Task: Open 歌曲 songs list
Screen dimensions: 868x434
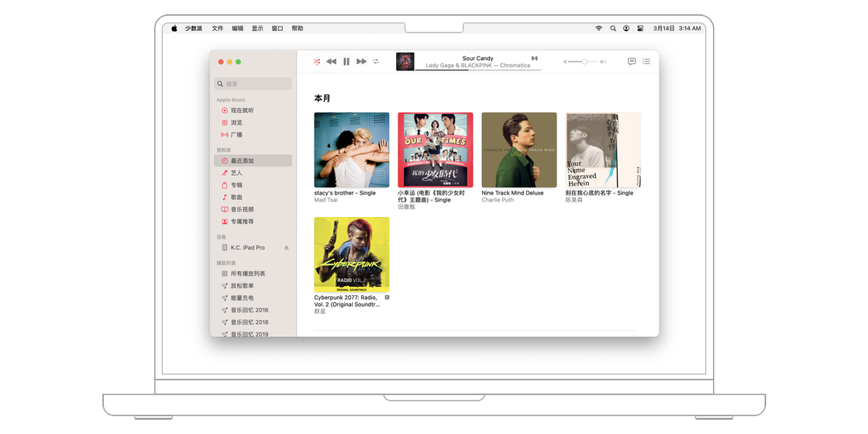Action: [x=253, y=197]
